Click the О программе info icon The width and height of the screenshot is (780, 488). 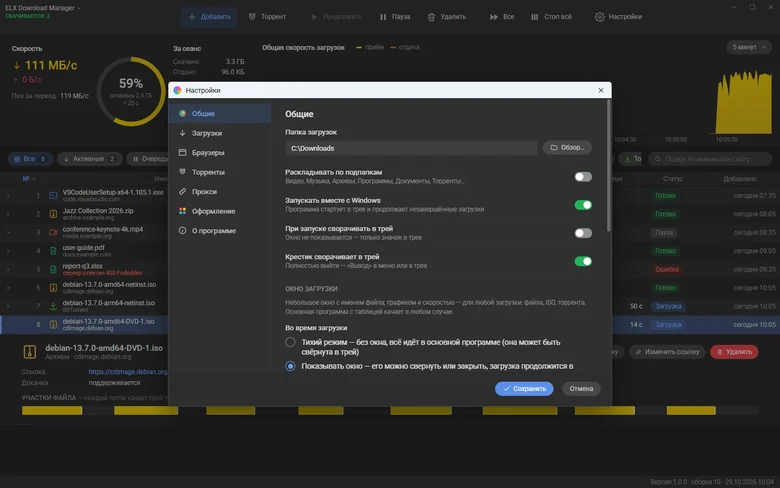[183, 230]
